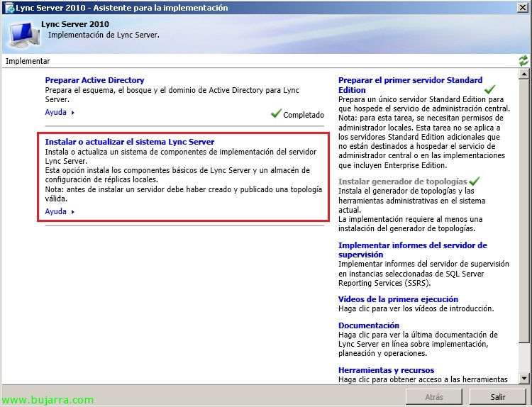
Task: Click the Atrás button
Action: [434, 397]
